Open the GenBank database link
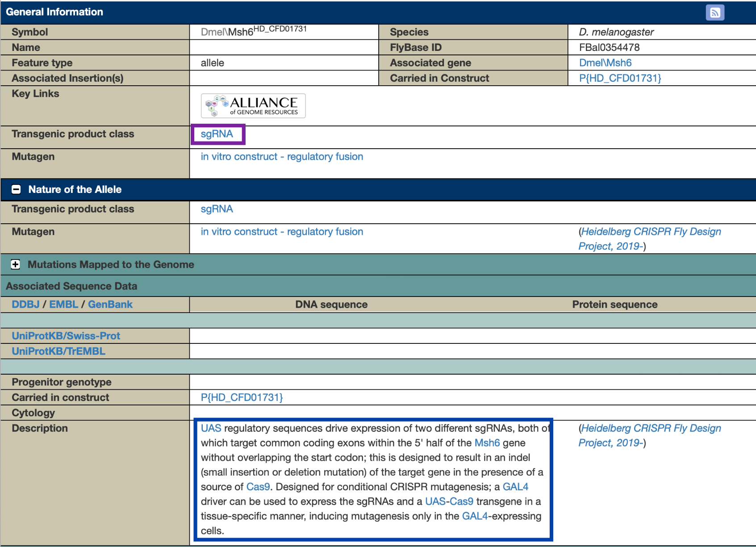Screen dimensions: 756x547 click(110, 305)
